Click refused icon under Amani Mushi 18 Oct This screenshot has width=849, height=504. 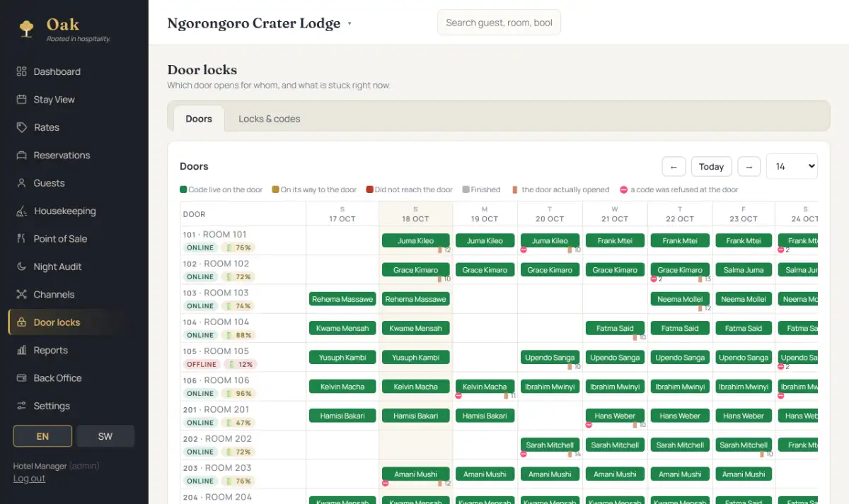tap(386, 484)
